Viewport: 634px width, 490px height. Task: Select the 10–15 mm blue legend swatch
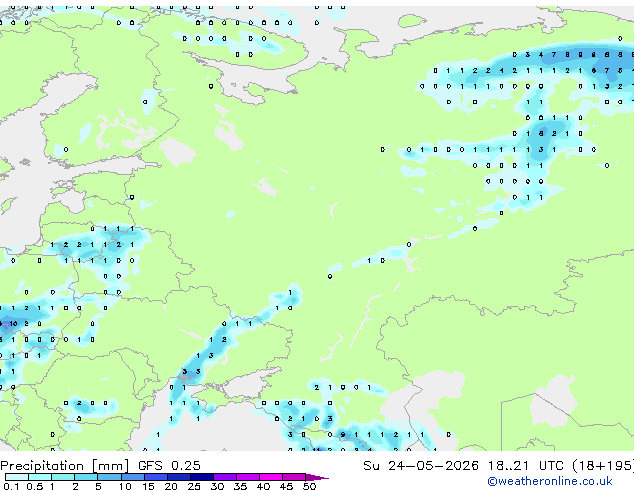coord(132,477)
